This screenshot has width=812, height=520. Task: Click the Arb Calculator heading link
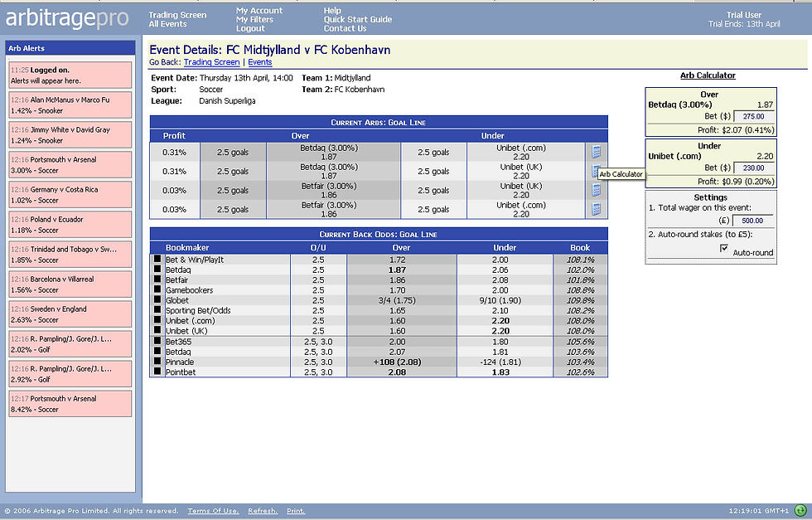708,75
